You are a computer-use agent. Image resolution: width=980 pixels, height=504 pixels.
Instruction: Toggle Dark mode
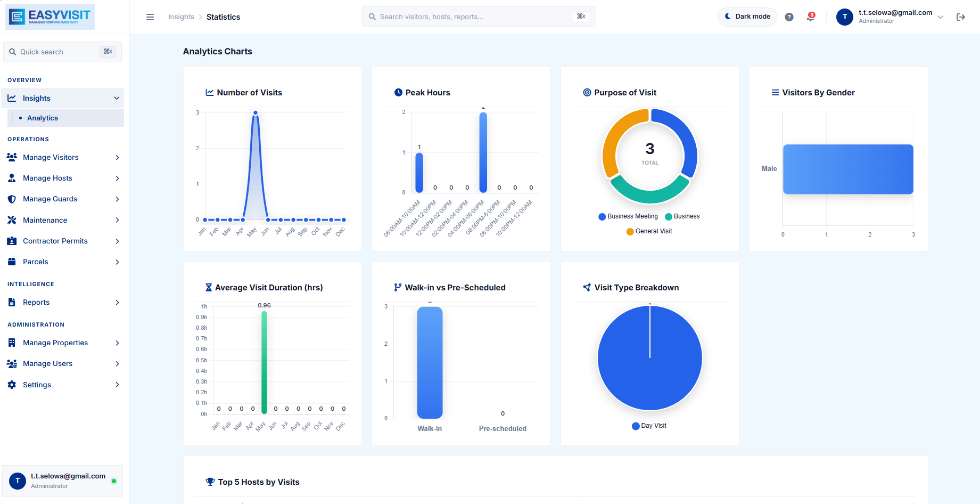point(747,17)
